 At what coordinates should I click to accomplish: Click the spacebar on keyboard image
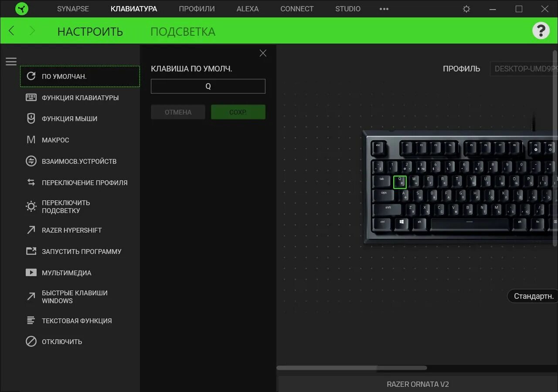tap(470, 224)
